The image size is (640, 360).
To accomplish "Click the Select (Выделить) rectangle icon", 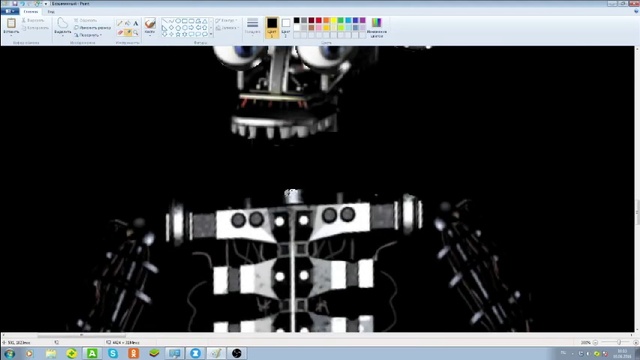I will [62, 23].
